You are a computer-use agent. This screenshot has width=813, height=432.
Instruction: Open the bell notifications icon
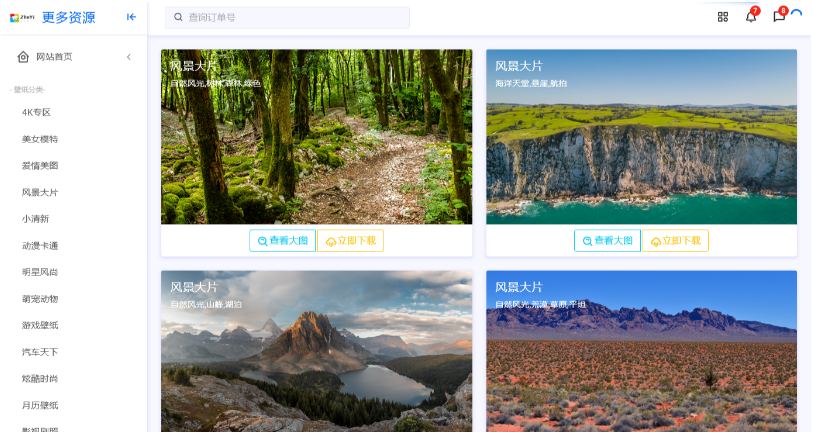tap(751, 17)
